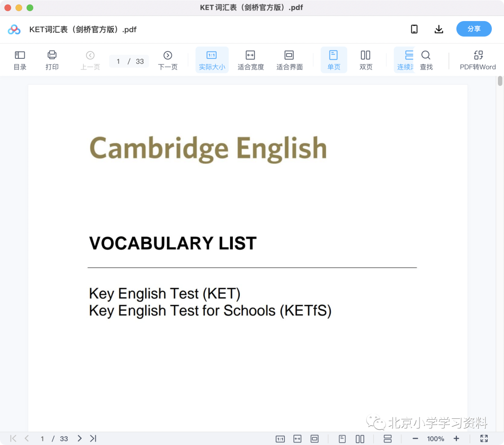The height and width of the screenshot is (445, 504).
Task: Toggle 连续 continuous scrolling mode
Action: point(405,60)
